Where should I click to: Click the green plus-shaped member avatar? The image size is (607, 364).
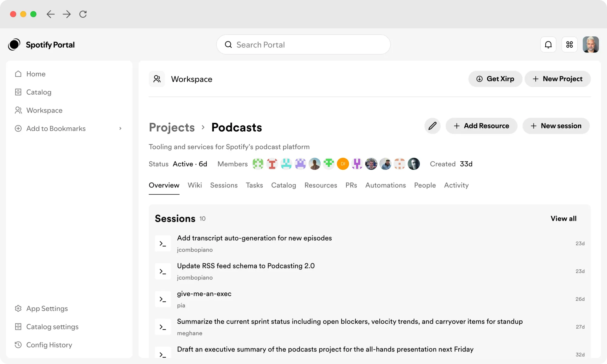(x=329, y=164)
